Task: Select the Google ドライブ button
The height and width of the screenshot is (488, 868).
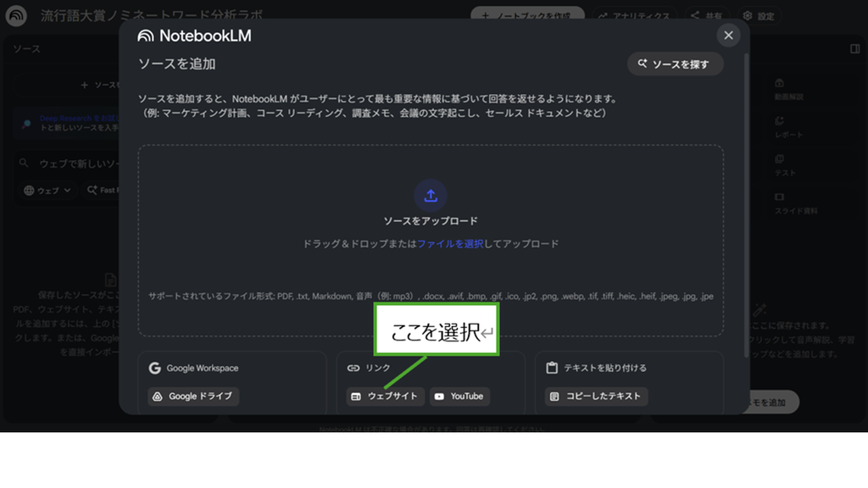Action: (193, 396)
